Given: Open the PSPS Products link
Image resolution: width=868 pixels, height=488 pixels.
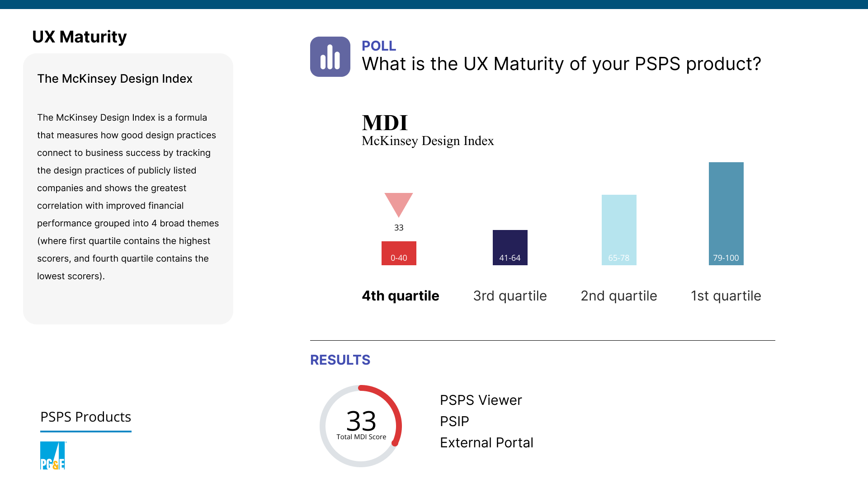Looking at the screenshot, I should tap(86, 417).
